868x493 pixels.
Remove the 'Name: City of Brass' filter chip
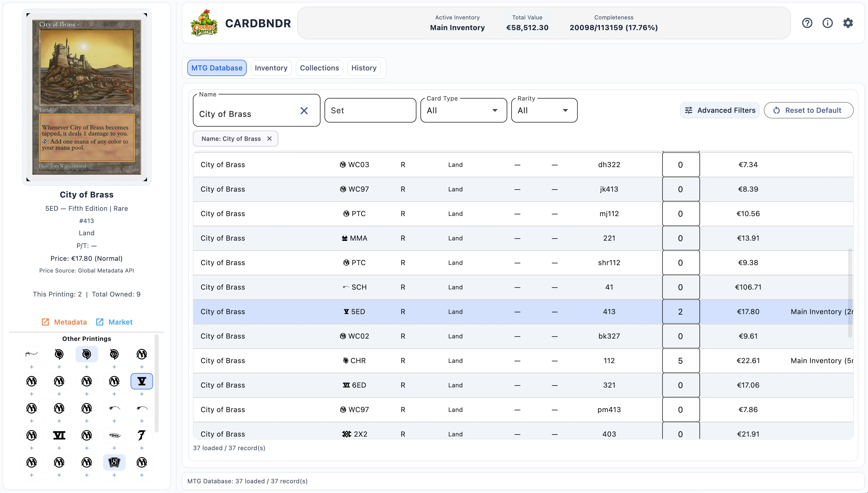point(269,139)
